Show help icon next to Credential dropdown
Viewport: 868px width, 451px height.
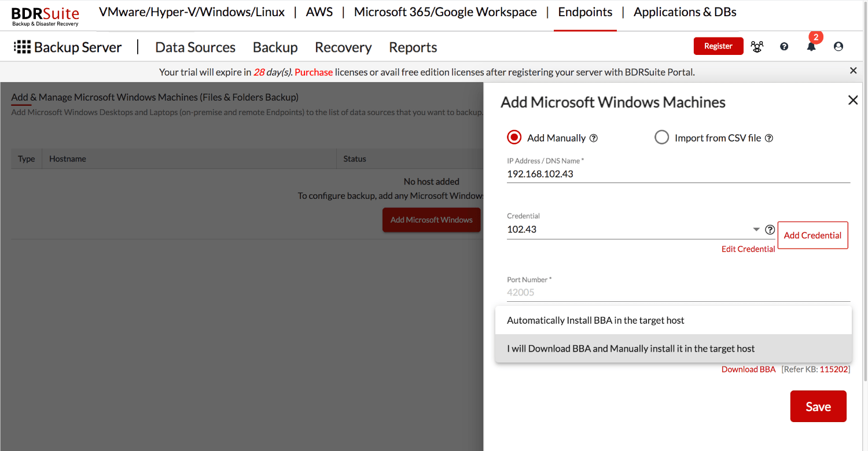770,230
